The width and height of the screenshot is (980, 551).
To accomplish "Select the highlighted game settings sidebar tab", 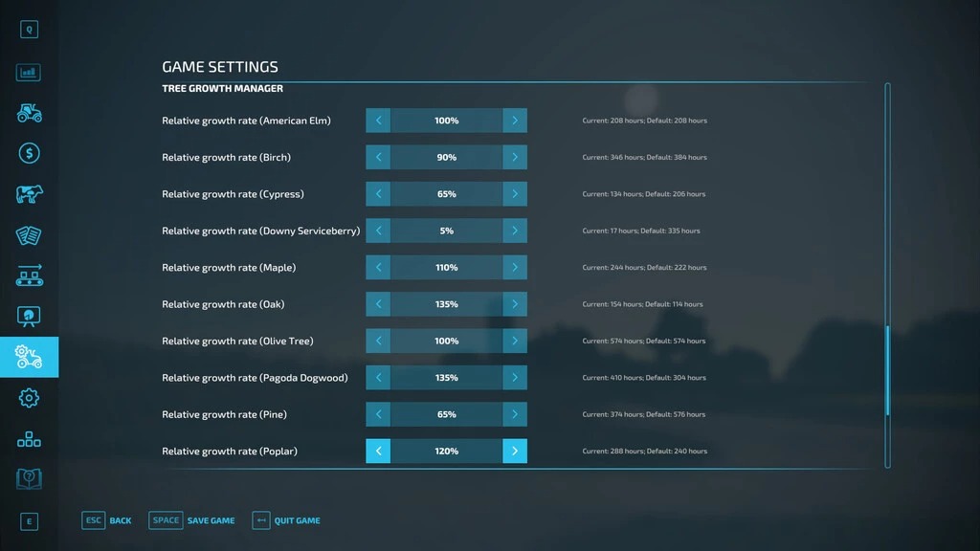I will 29,357.
